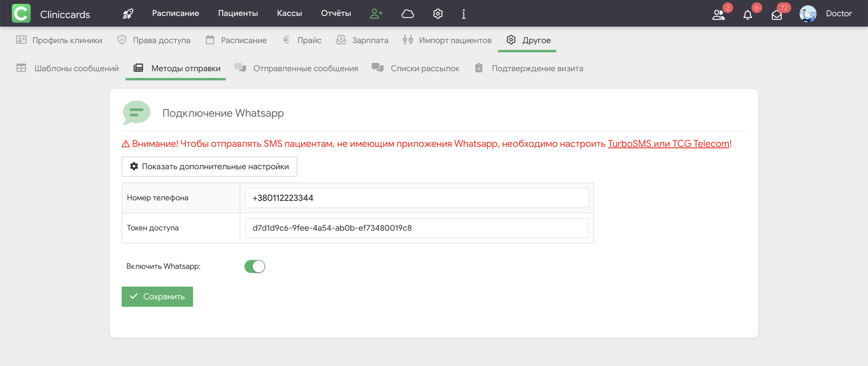The width and height of the screenshot is (868, 366).
Task: Click the Токен доступа input field
Action: [x=417, y=228]
